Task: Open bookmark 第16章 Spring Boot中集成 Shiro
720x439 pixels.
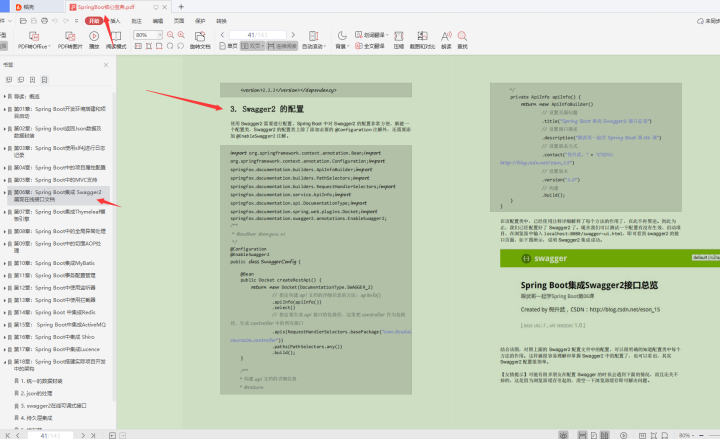Action: (54, 337)
